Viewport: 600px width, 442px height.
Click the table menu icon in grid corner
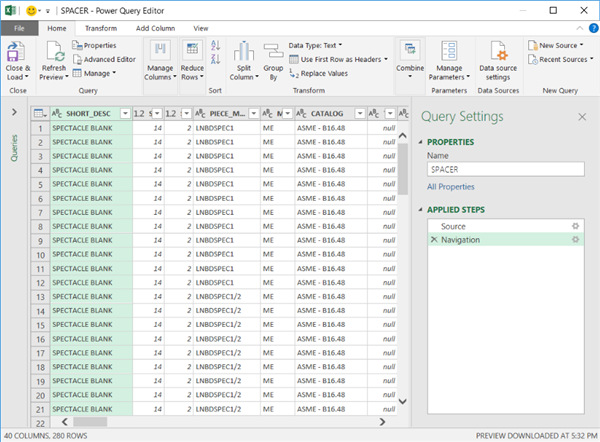coord(40,114)
